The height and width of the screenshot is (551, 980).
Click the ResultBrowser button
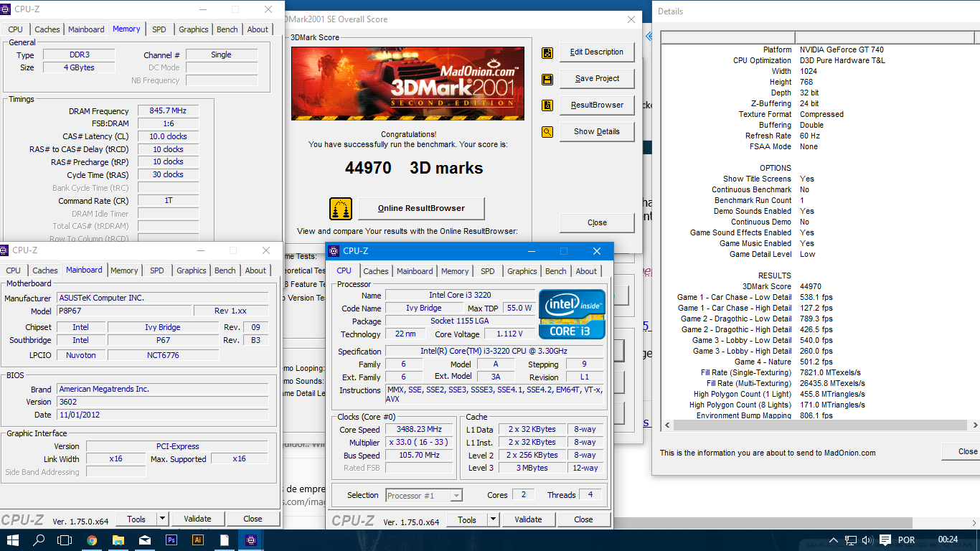point(597,105)
